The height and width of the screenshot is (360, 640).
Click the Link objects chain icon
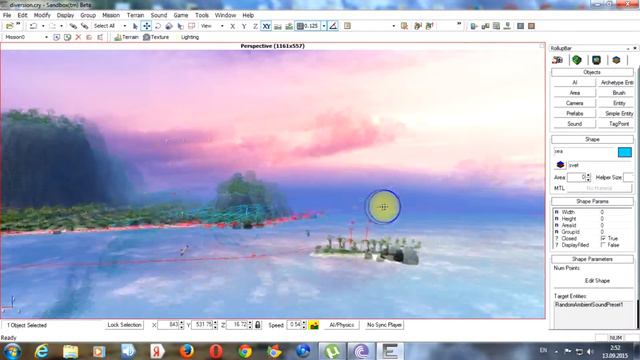click(x=73, y=26)
